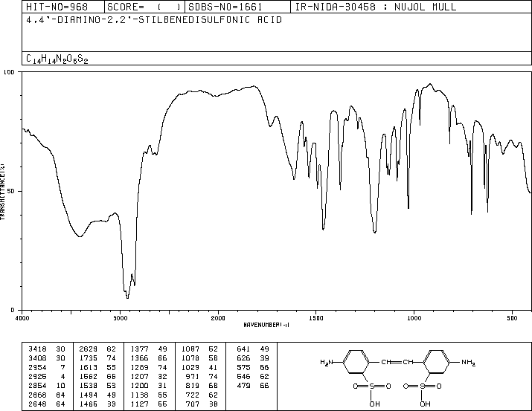The image size is (532, 411).
Task: Click the 1127 peak value
Action: pyautogui.click(x=139, y=404)
